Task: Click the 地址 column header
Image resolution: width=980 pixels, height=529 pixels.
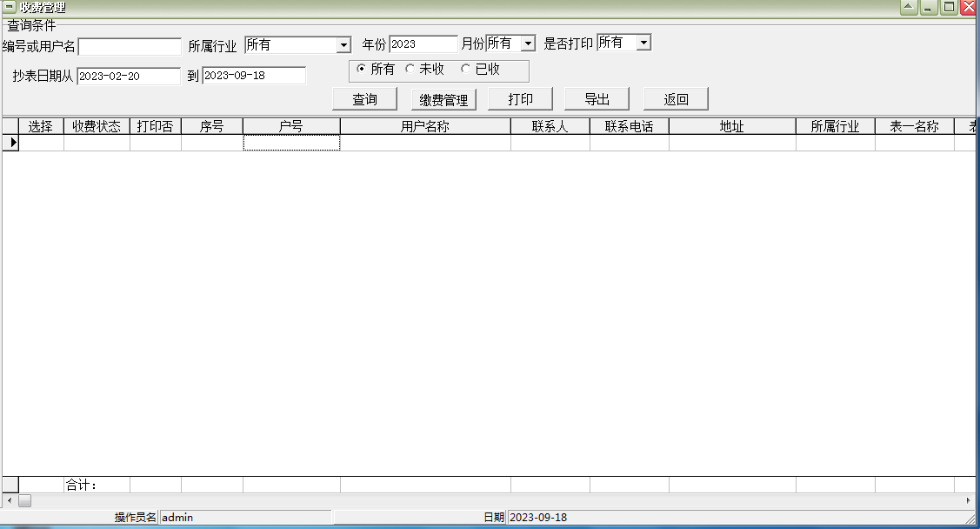Action: pyautogui.click(x=732, y=126)
